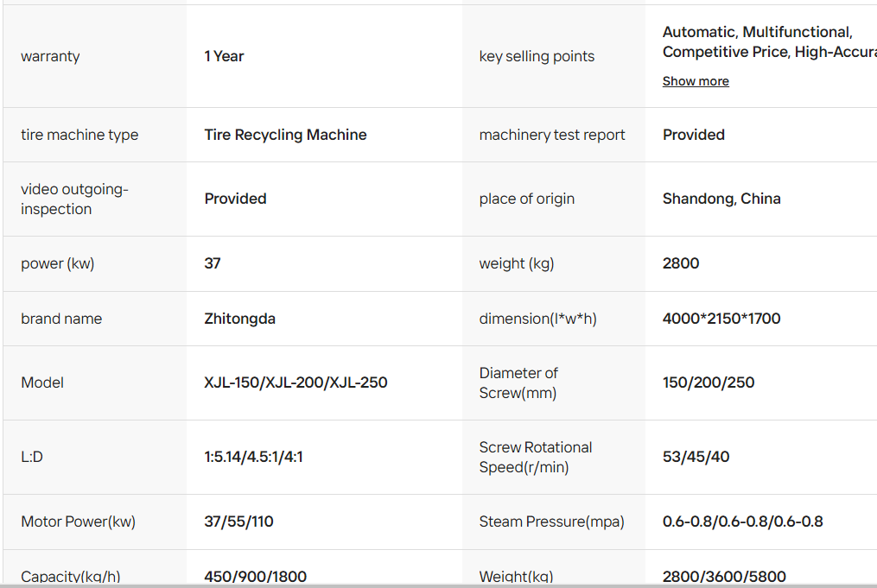
Task: Click the weight value 2800
Action: (681, 263)
